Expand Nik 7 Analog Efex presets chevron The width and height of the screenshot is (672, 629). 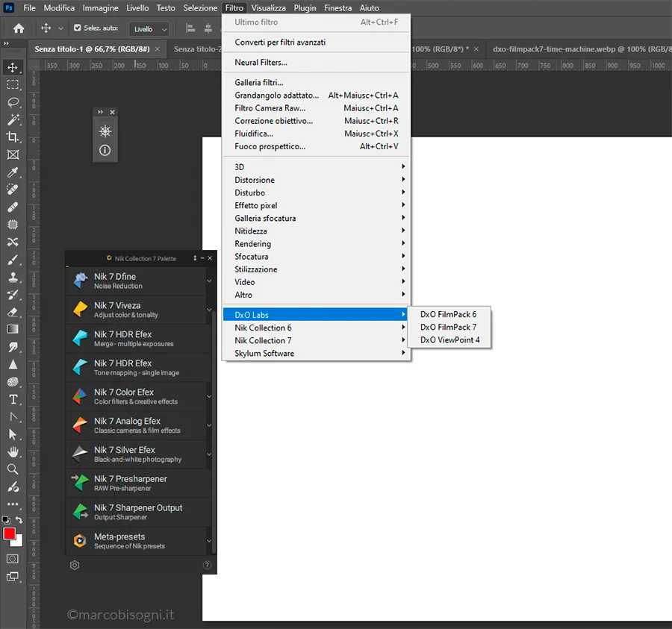pyautogui.click(x=209, y=425)
